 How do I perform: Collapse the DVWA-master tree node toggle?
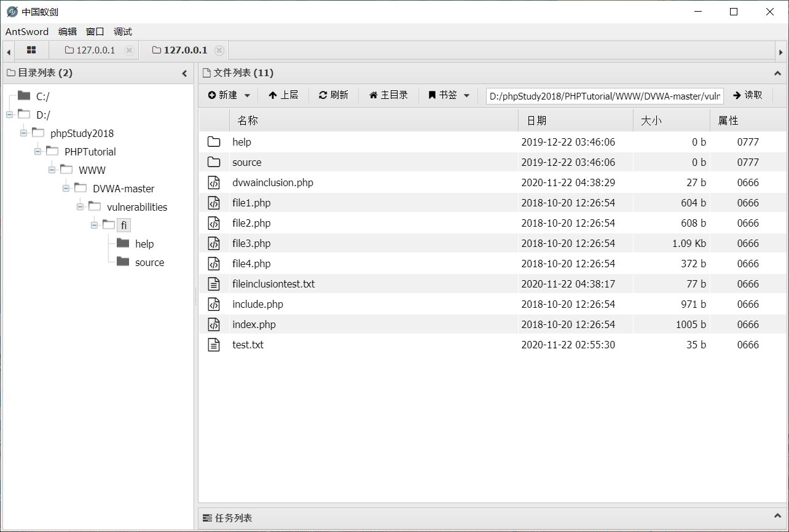[66, 189]
